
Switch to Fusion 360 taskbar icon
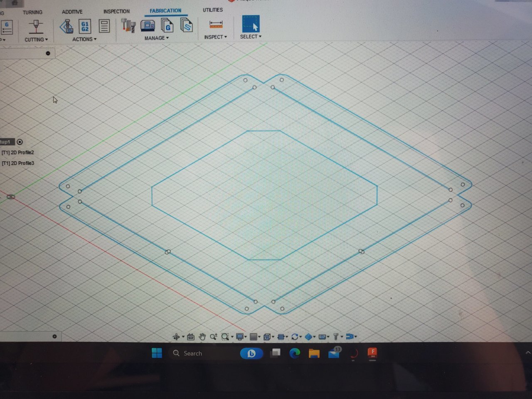372,353
